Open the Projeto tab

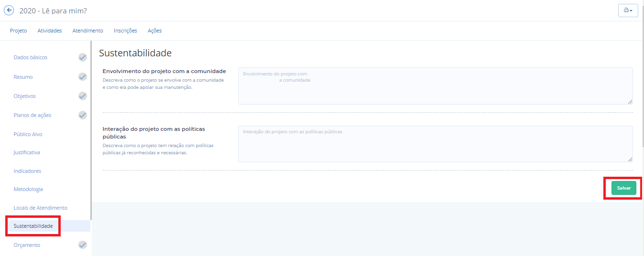tap(18, 31)
